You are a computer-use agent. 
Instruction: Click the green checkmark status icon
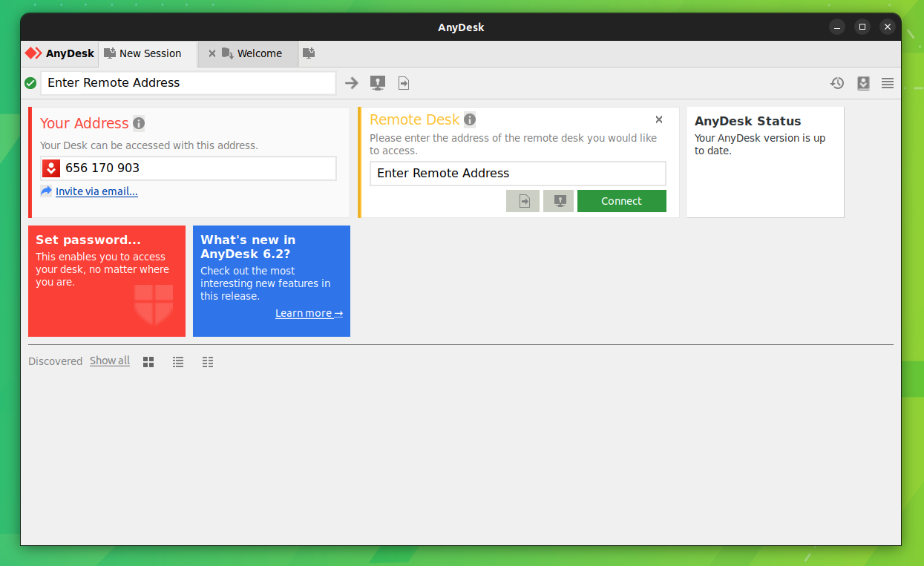click(x=30, y=82)
